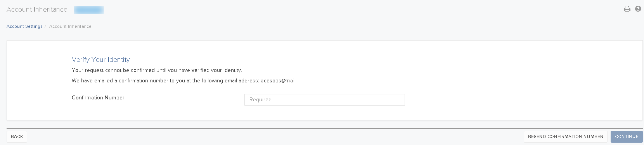Image resolution: width=644 pixels, height=145 pixels.
Task: Click the breadcrumb slash separator
Action: tap(45, 26)
